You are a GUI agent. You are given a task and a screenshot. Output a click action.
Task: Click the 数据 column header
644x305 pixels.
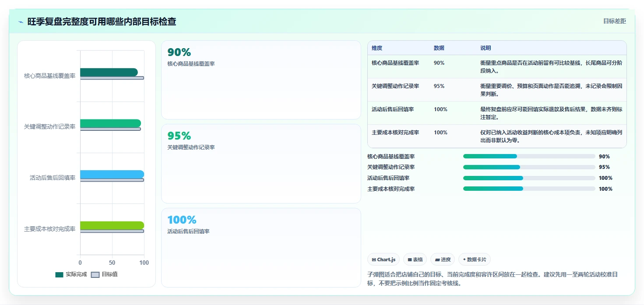pos(439,48)
